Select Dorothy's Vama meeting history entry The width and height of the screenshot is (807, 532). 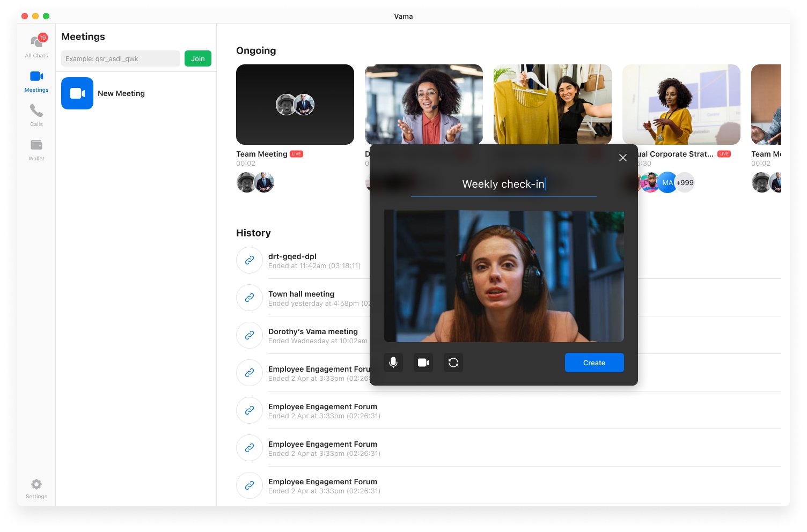tap(313, 331)
